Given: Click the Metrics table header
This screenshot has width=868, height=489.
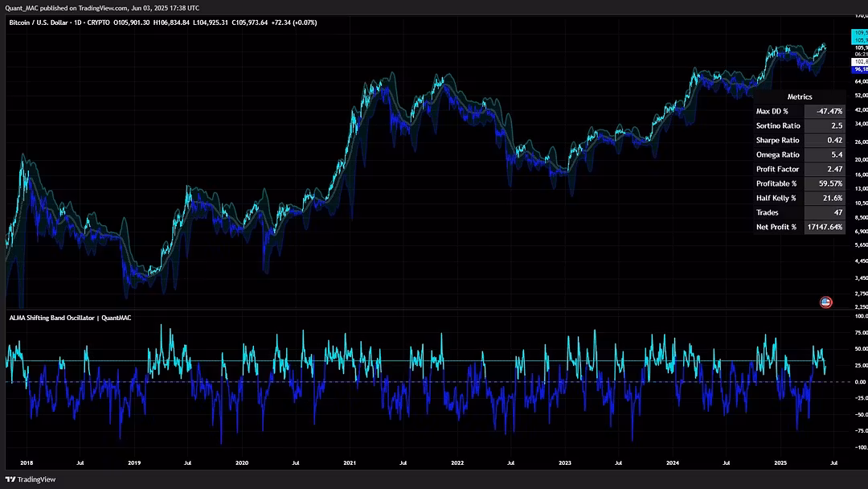Looking at the screenshot, I should click(800, 97).
